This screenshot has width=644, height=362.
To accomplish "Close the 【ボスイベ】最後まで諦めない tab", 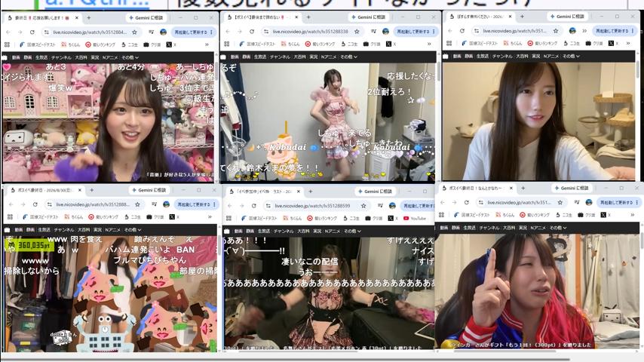I will click(296, 17).
